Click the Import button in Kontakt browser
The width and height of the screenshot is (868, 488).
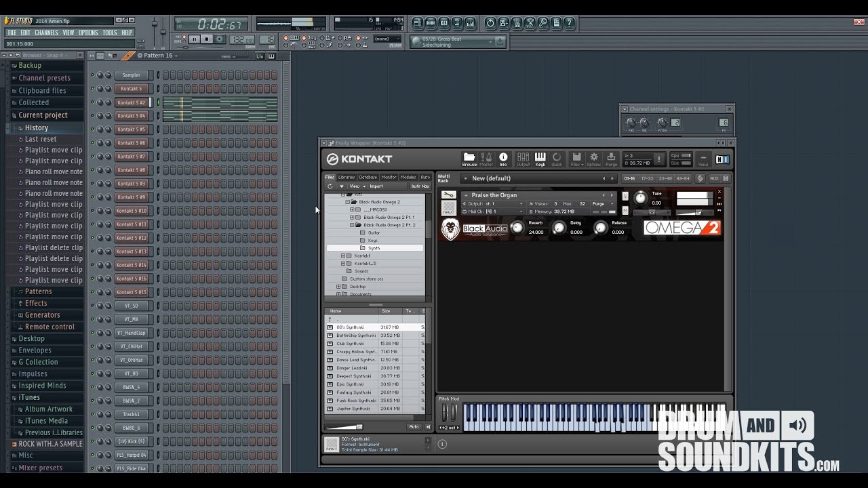376,186
